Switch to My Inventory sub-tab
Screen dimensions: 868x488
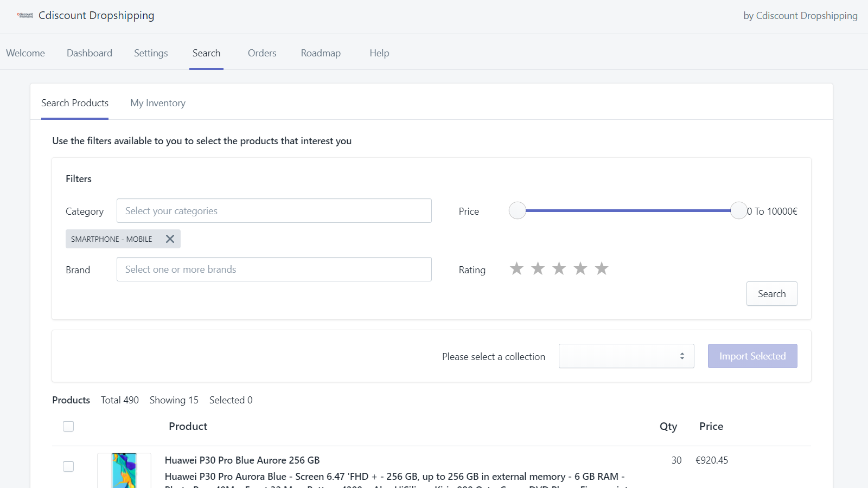pyautogui.click(x=158, y=103)
